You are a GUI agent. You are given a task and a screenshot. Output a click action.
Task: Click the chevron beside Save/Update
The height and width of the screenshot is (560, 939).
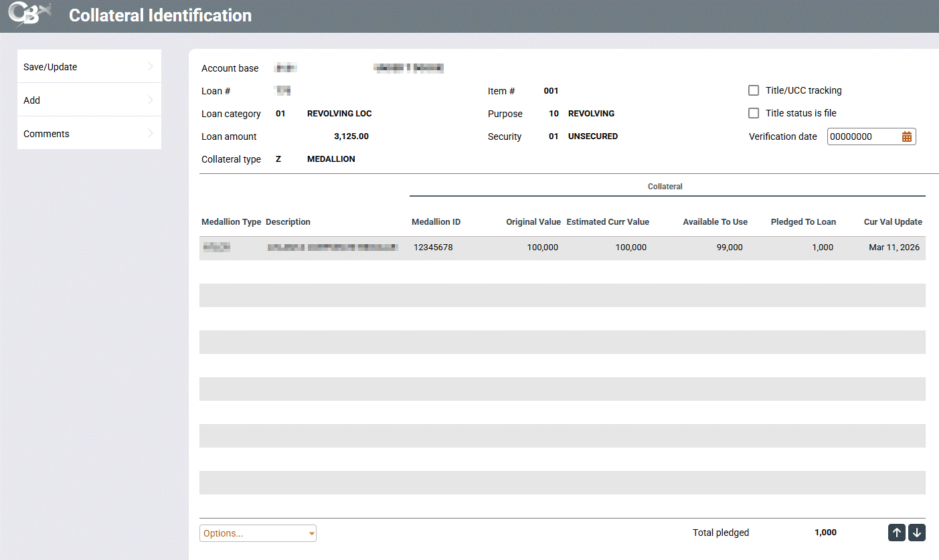[x=151, y=66]
